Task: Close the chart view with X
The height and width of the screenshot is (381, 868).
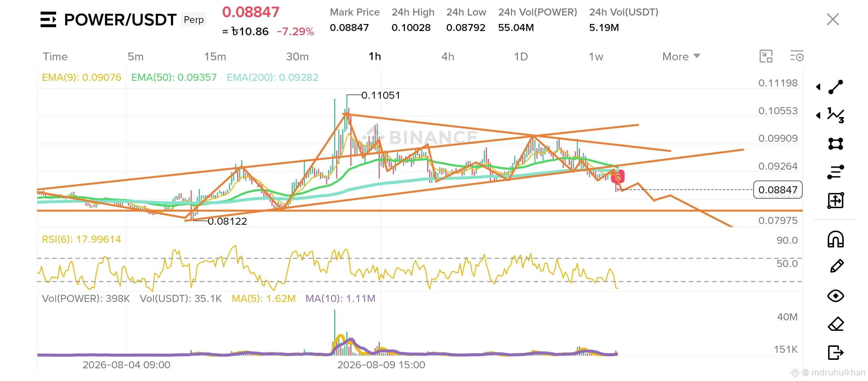Action: click(833, 19)
